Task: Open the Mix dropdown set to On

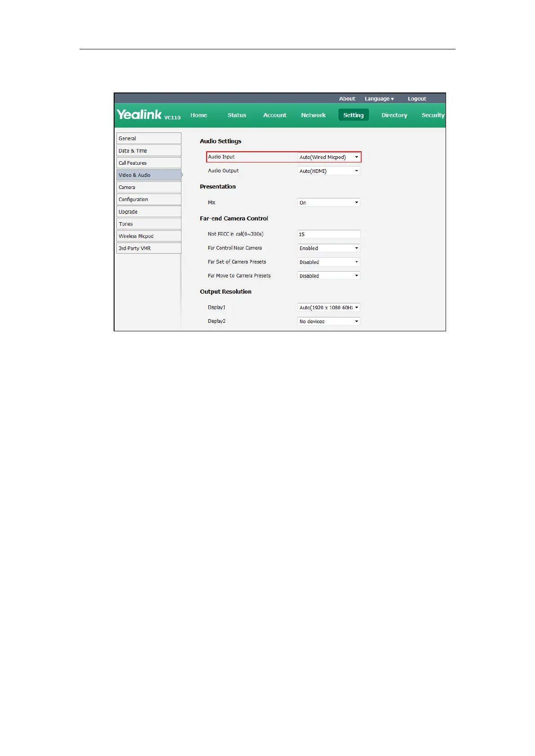Action: coord(329,202)
